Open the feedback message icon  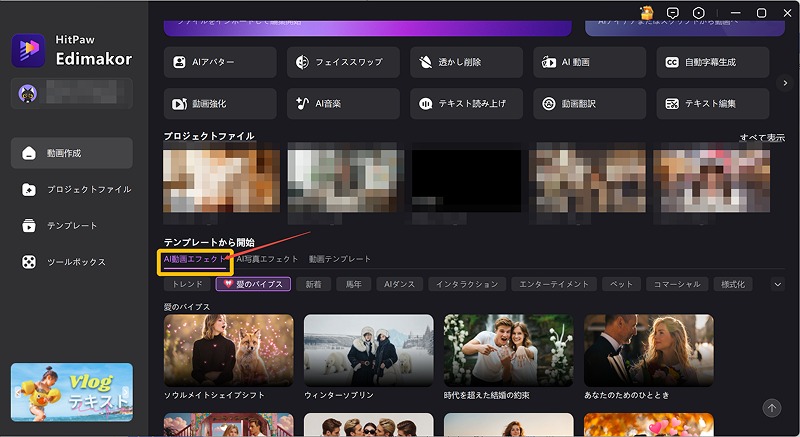pos(673,13)
